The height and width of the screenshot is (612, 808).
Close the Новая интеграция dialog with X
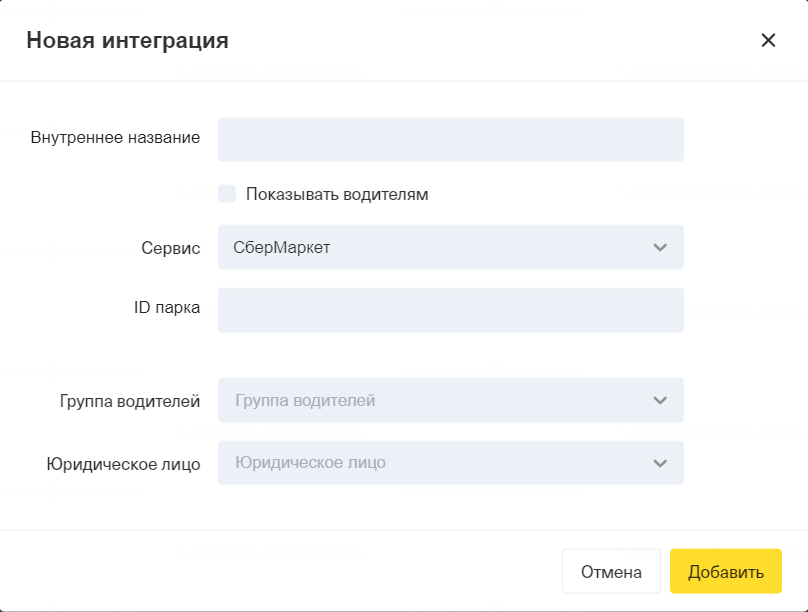tap(768, 40)
